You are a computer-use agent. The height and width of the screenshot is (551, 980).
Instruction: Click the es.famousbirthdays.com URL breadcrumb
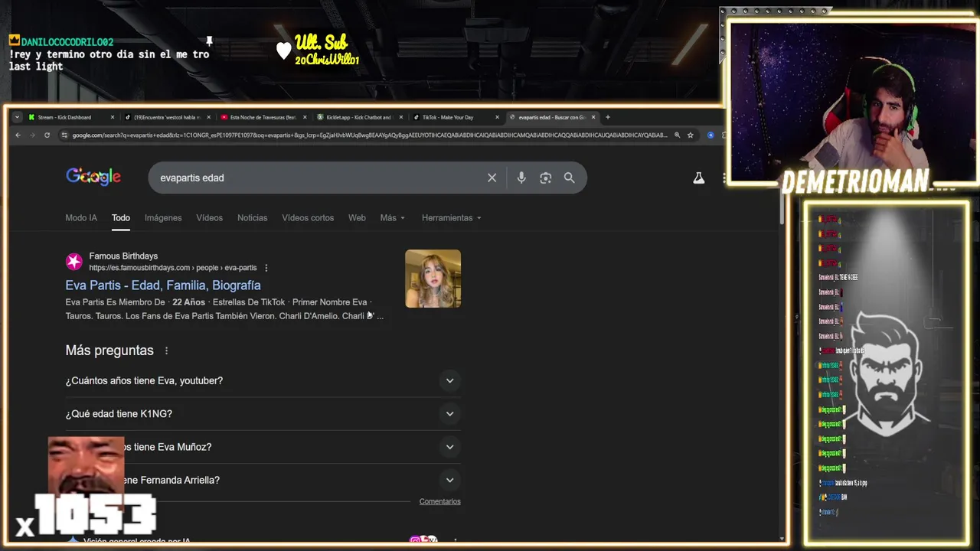[173, 268]
